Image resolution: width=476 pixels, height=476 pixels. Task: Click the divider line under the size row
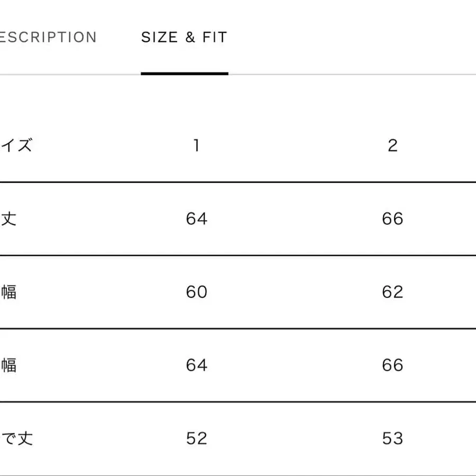pyautogui.click(x=238, y=181)
